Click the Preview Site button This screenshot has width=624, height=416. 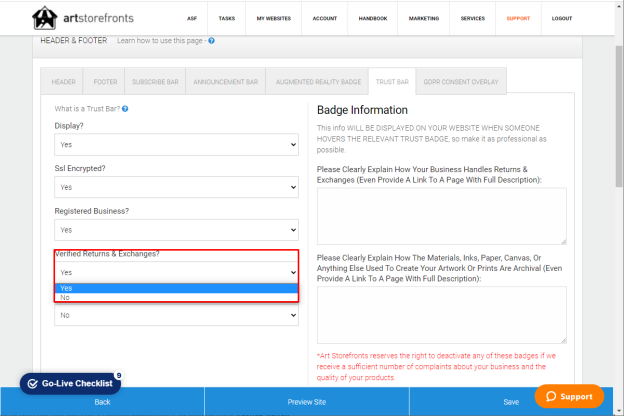(x=307, y=402)
